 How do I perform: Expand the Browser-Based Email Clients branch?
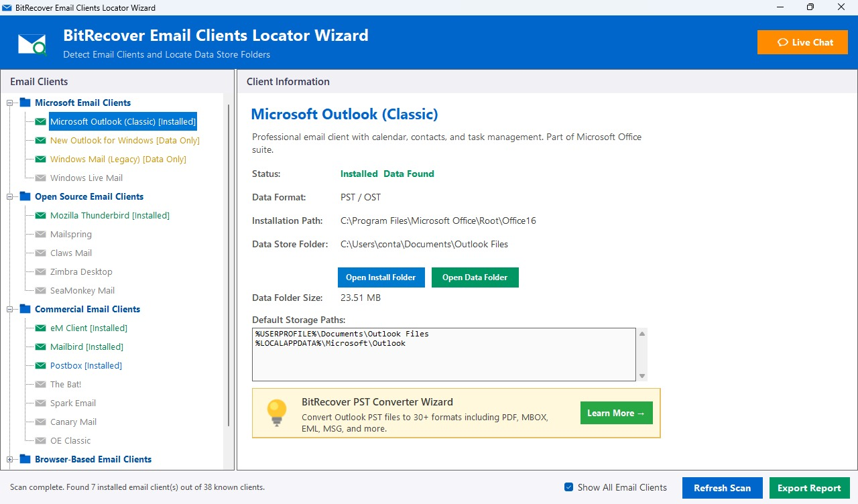click(x=9, y=459)
